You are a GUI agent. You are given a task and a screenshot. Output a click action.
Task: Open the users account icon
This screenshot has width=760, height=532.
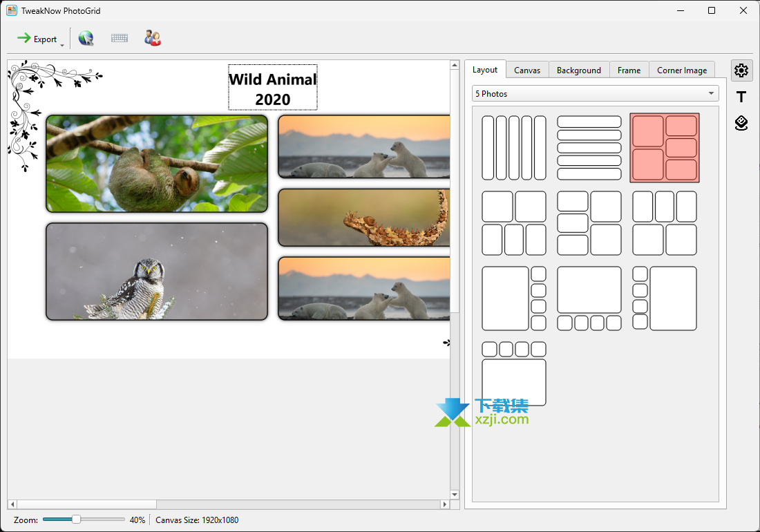pos(153,39)
